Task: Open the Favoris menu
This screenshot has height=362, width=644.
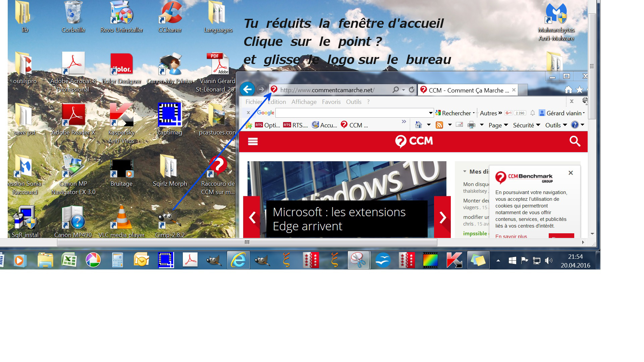Action: (331, 102)
